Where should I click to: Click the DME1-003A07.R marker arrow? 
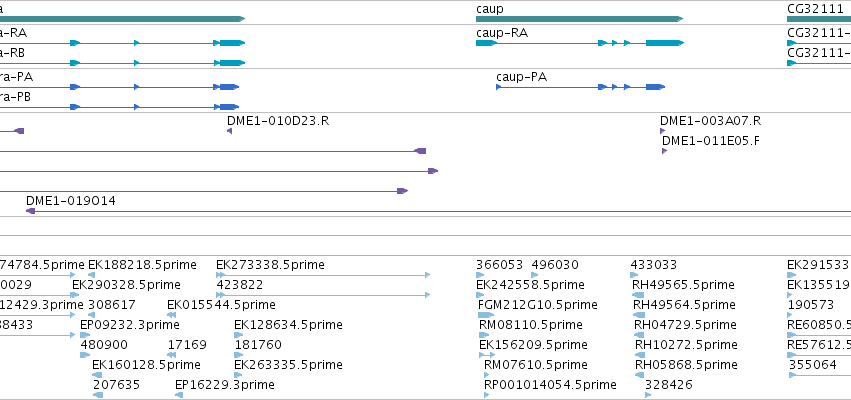click(663, 131)
